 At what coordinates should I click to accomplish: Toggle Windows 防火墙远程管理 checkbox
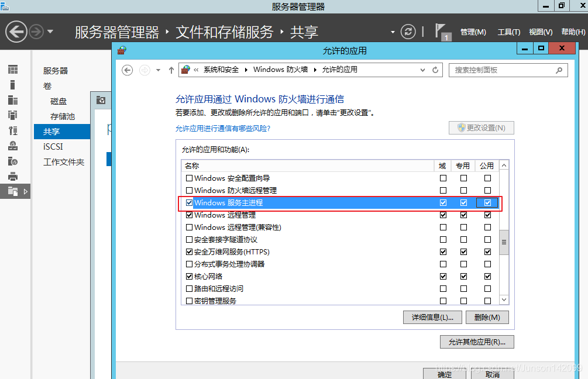click(190, 191)
